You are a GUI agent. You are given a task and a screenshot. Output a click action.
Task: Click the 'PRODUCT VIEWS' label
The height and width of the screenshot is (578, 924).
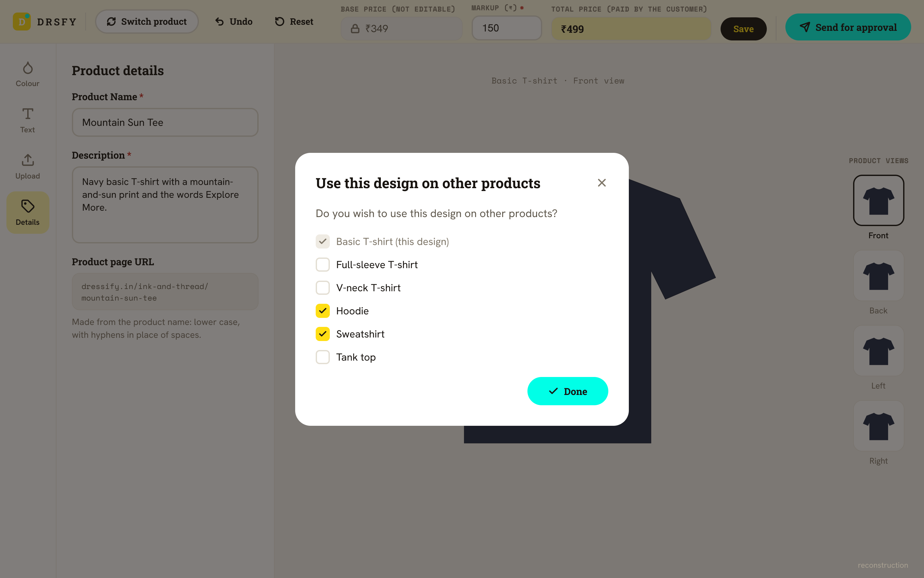878,161
